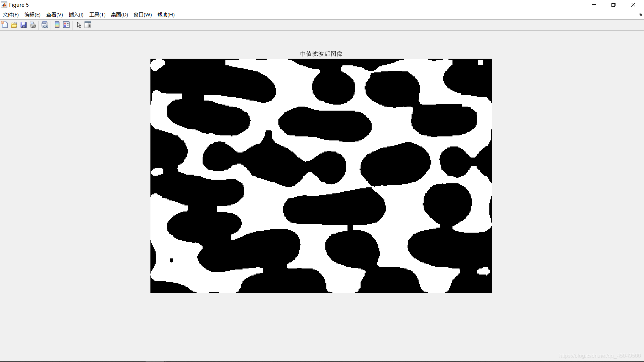Click the Link Plot icon
The image size is (644, 362).
tap(45, 25)
